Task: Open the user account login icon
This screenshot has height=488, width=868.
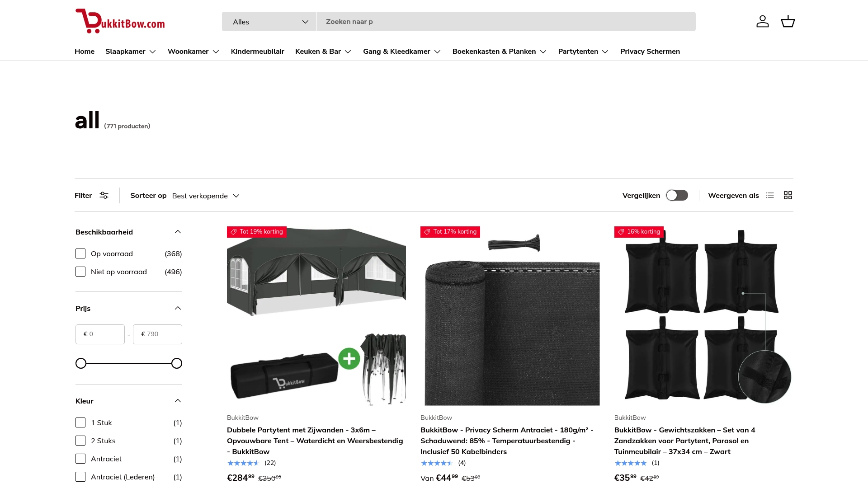Action: (762, 21)
